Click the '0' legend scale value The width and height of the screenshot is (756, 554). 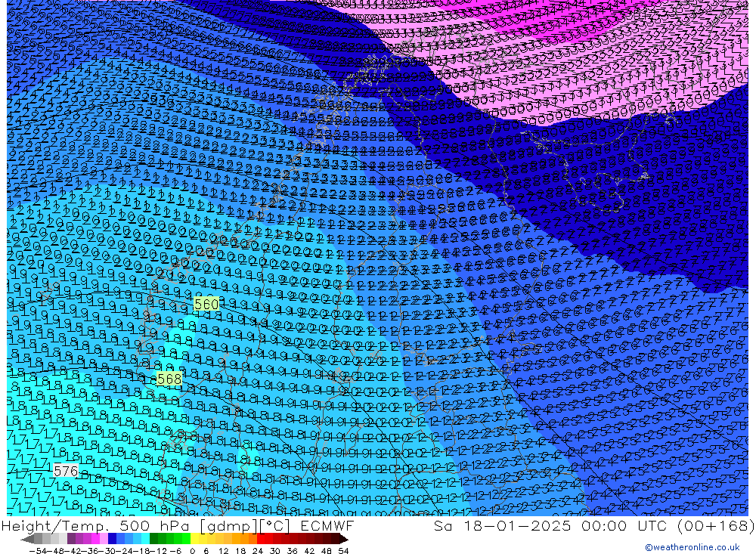(x=192, y=551)
